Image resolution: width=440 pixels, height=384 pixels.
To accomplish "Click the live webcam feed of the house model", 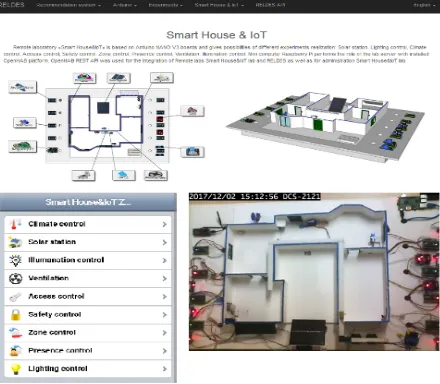I will 314,271.
